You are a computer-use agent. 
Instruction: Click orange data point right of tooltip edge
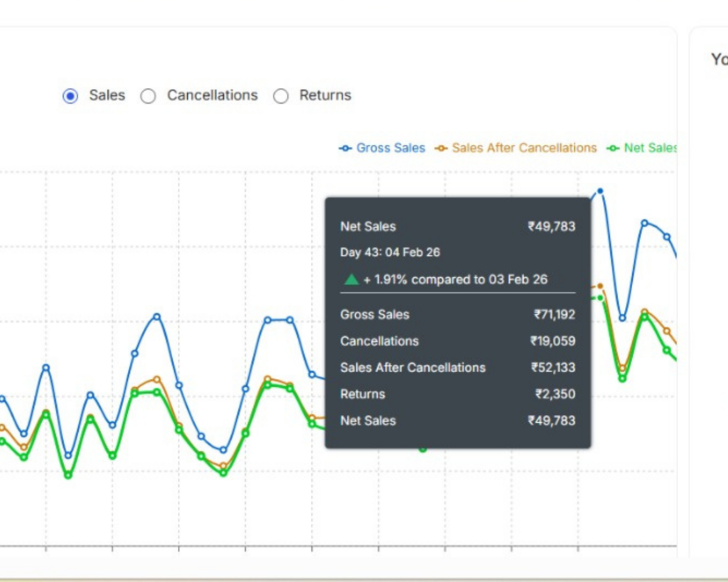coord(600,286)
